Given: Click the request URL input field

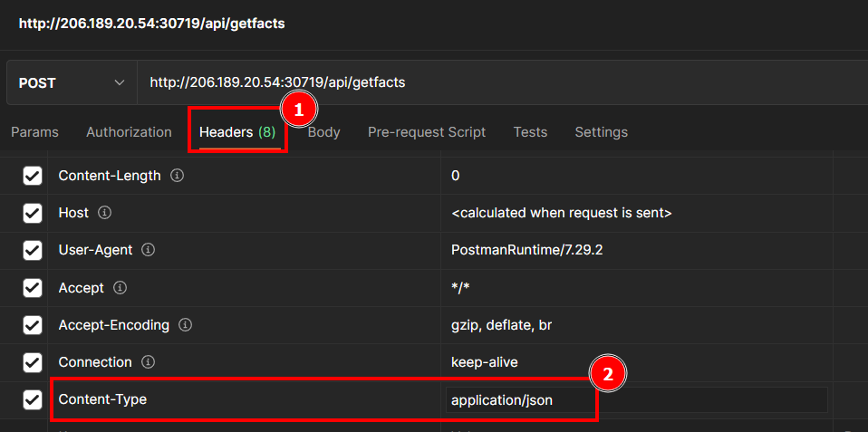Looking at the screenshot, I should click(x=498, y=82).
